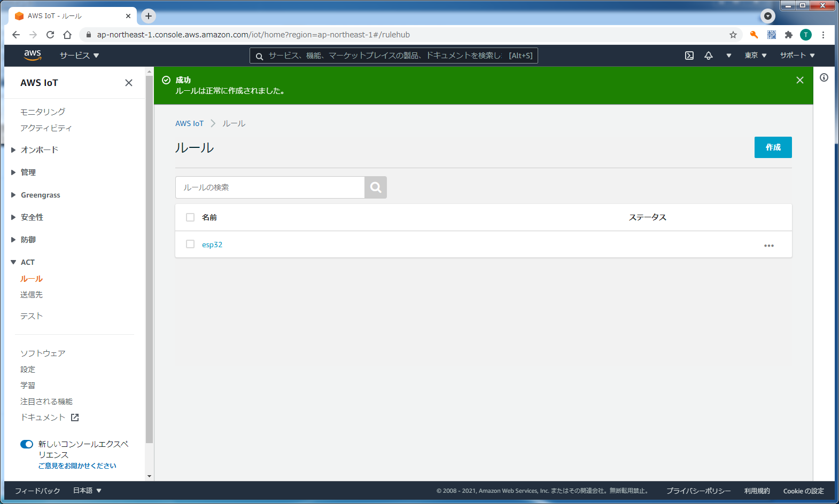This screenshot has width=839, height=504.
Task: Go back with browser back arrow
Action: click(16, 35)
